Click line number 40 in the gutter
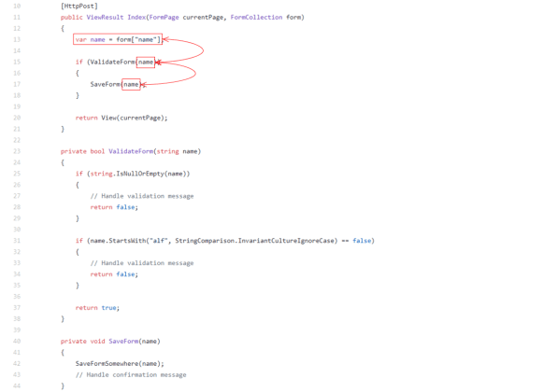This screenshot has height=392, width=542. (x=17, y=342)
